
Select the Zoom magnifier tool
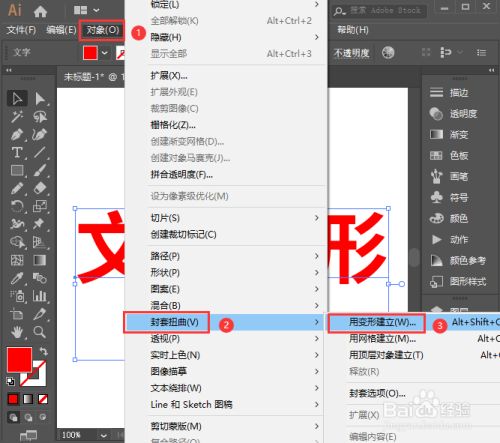click(x=39, y=332)
